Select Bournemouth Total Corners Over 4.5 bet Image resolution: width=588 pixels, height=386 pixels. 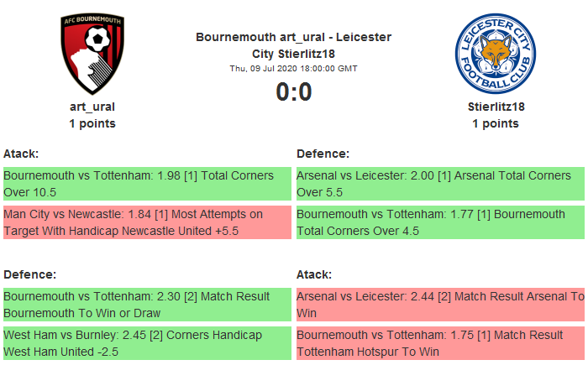(439, 222)
